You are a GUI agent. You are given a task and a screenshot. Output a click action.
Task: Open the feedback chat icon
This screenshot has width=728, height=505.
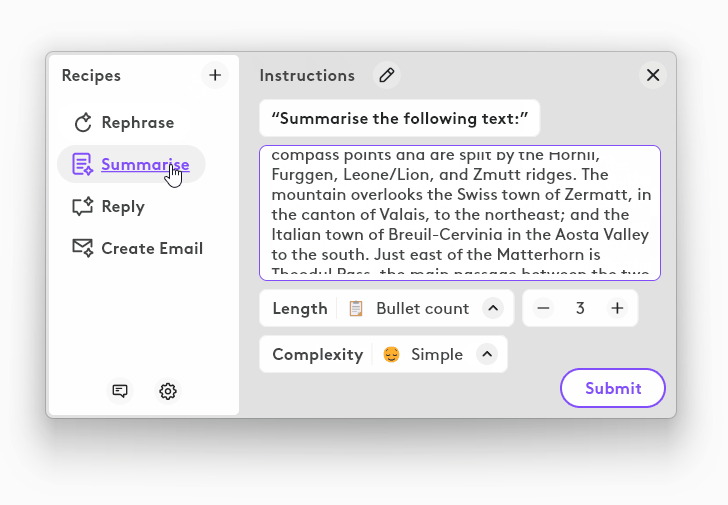pos(120,391)
